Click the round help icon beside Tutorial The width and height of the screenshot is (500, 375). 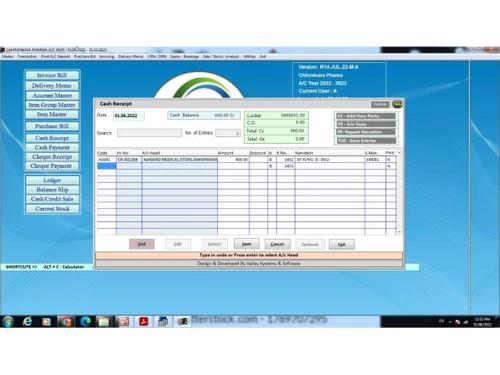tap(397, 104)
